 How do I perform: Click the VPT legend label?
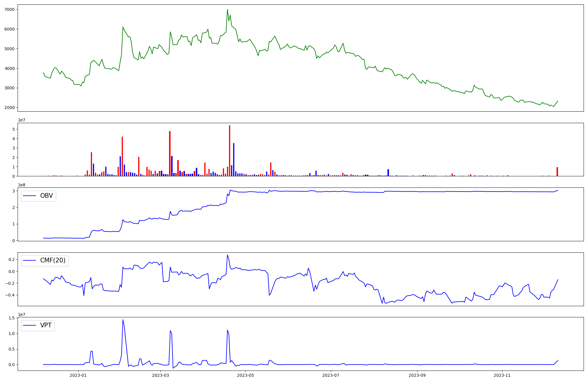(46, 325)
